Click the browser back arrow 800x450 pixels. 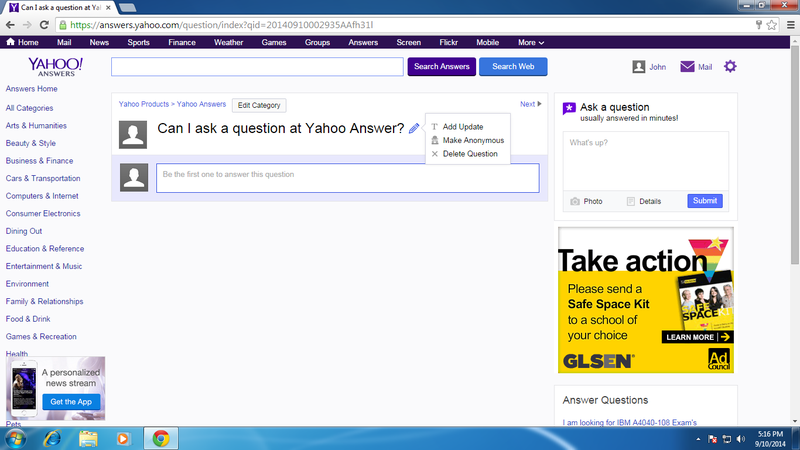pos(10,24)
